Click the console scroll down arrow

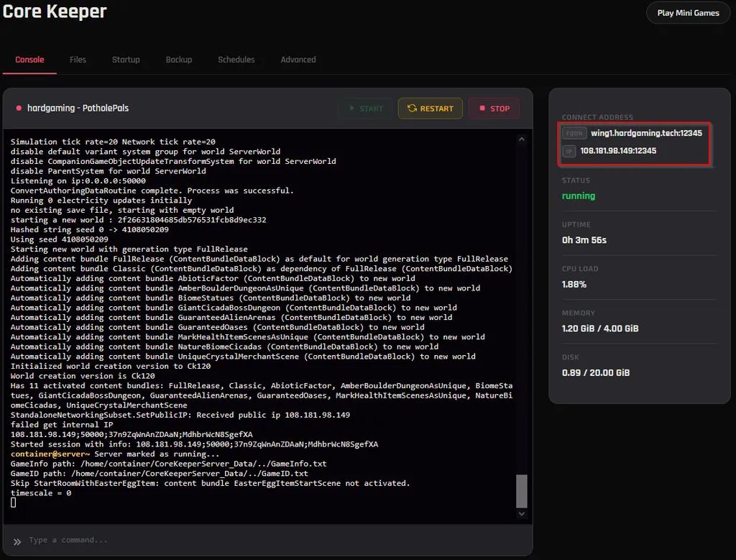pos(522,514)
